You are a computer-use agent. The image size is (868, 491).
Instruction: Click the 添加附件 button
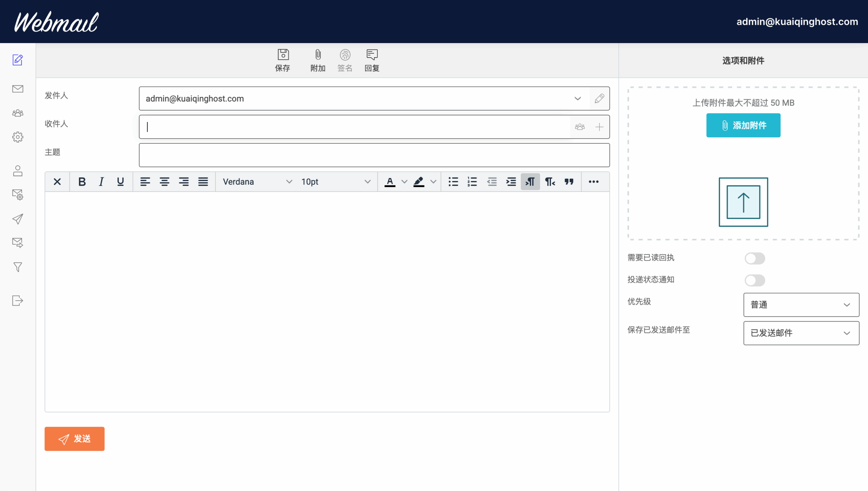coord(743,125)
